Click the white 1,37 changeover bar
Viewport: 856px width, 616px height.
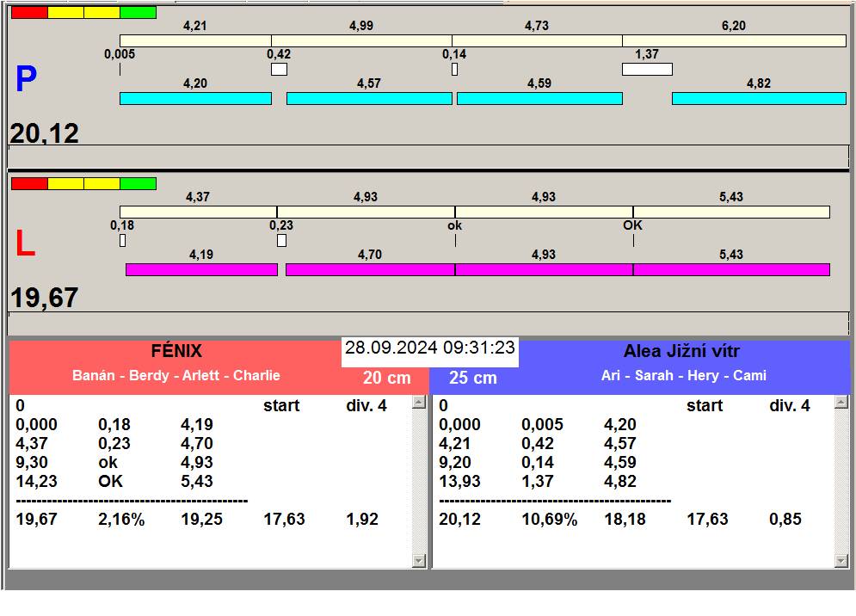(647, 70)
